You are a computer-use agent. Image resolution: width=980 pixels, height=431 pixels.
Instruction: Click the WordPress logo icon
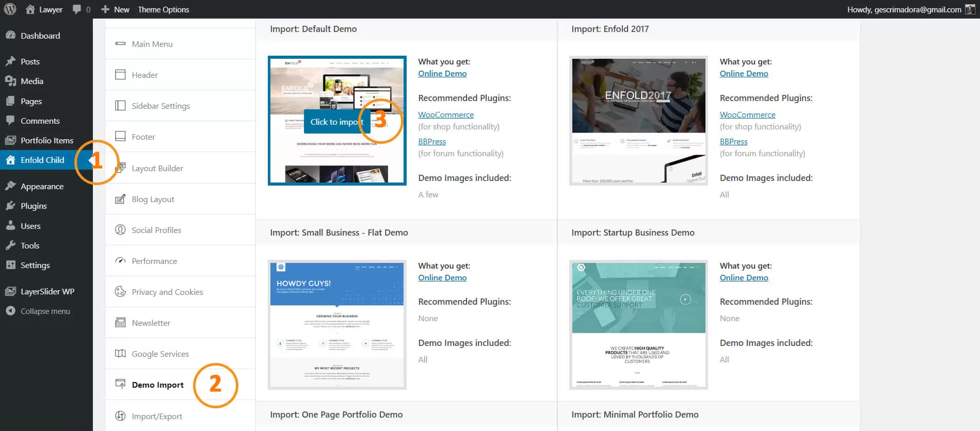(10, 9)
